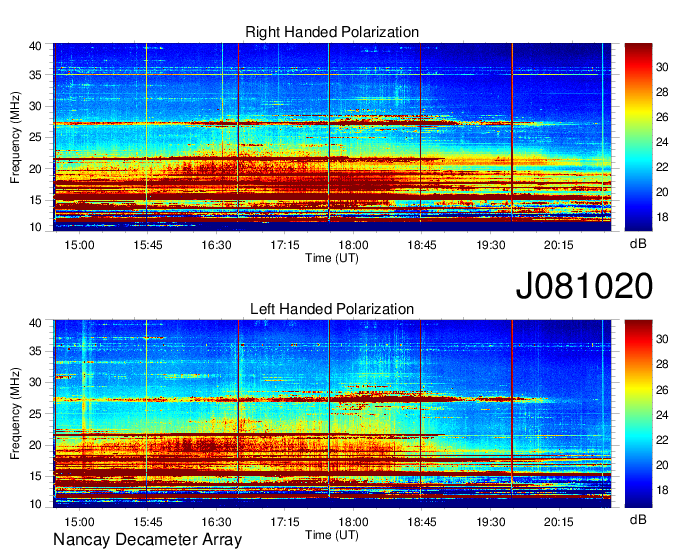Click 18:45 time tick of Left Handed plot
Viewport: 680px width, 552px height.
click(422, 522)
